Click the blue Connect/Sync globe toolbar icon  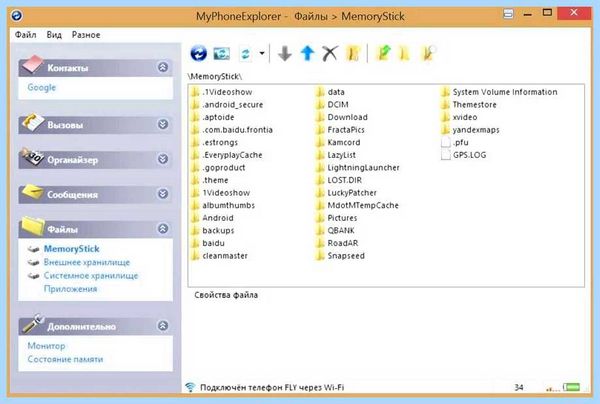pyautogui.click(x=199, y=53)
